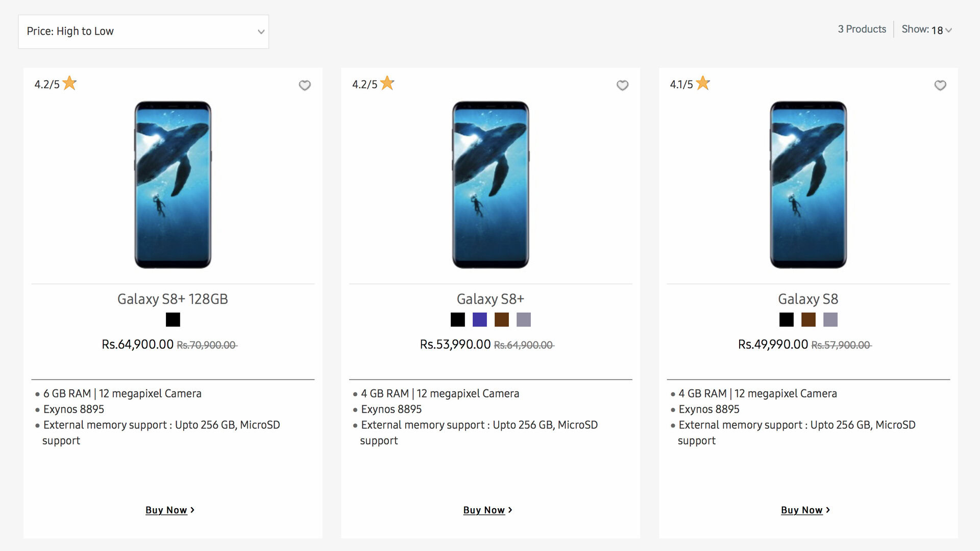
Task: Select black color swatch for Galaxy S8+ 128GB
Action: 173,320
